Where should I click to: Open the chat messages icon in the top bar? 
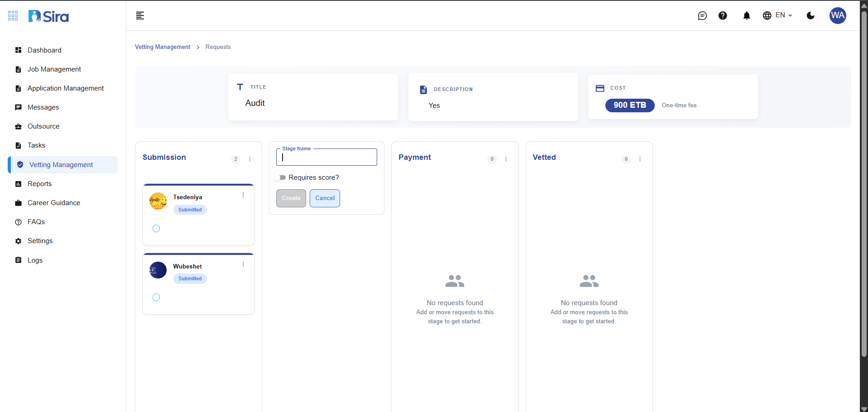(703, 15)
